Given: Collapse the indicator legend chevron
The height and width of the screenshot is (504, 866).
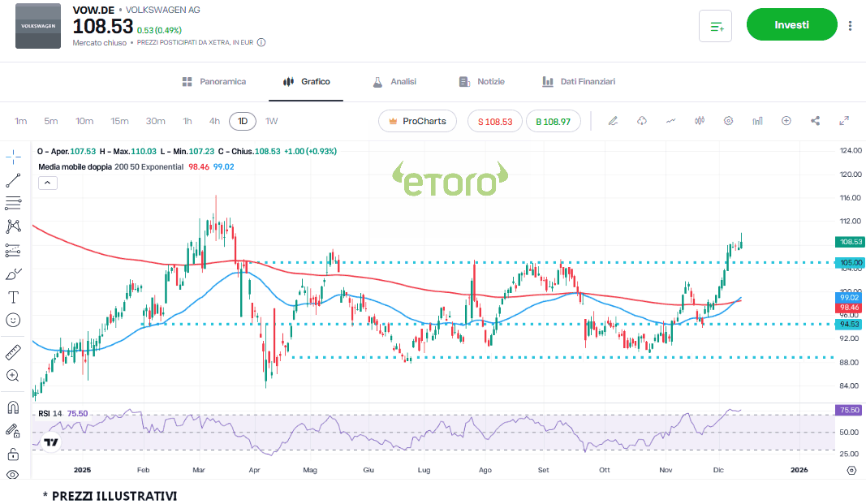Looking at the screenshot, I should pos(47,183).
